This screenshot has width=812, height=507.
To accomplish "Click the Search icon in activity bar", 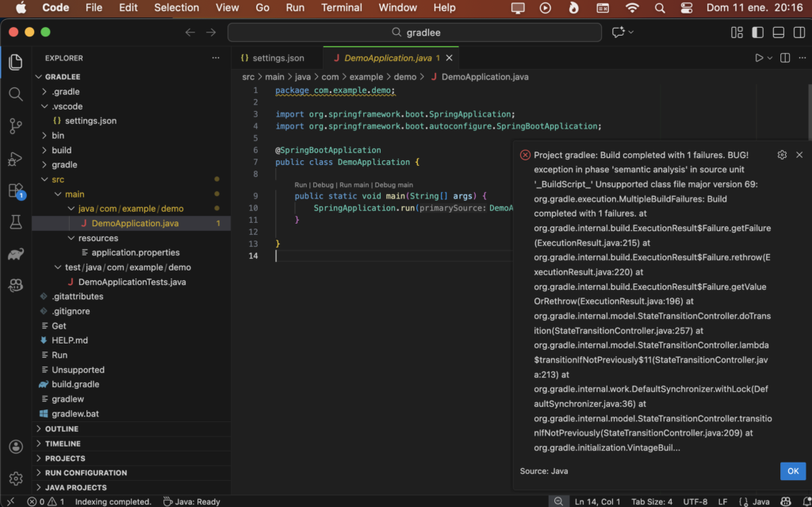I will [x=16, y=94].
